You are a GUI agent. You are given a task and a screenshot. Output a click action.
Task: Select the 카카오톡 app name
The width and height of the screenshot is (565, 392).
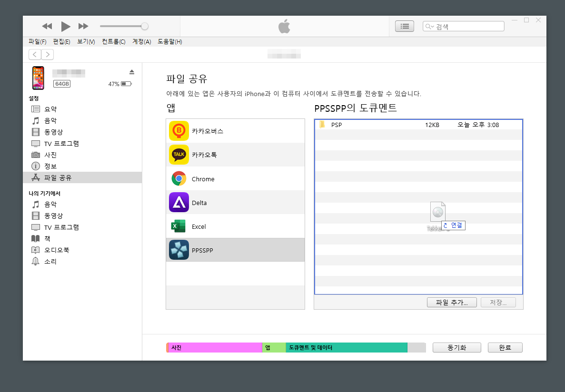(x=204, y=155)
